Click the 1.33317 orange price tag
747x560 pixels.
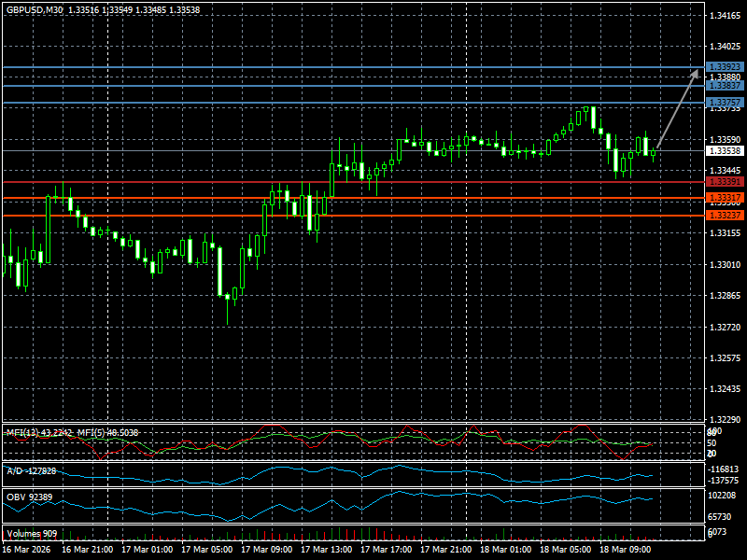pyautogui.click(x=725, y=198)
